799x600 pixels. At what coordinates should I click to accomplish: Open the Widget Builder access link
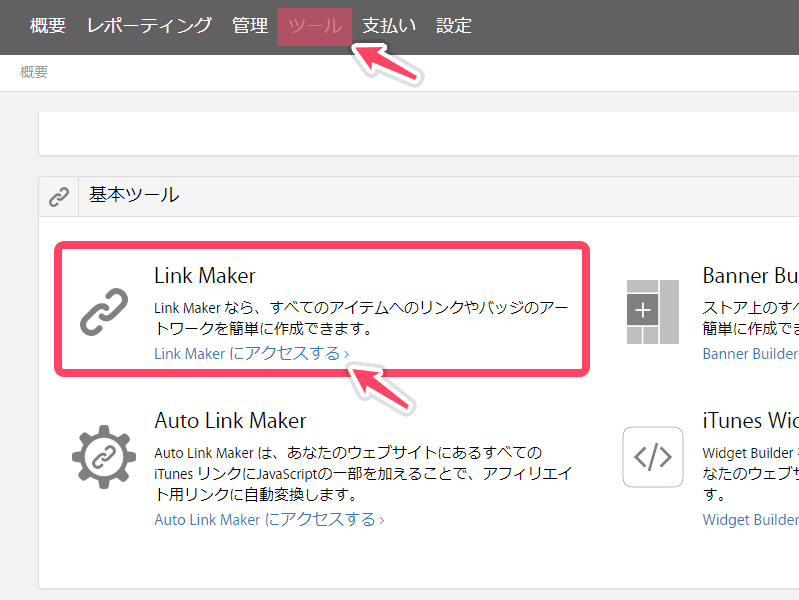click(x=750, y=519)
